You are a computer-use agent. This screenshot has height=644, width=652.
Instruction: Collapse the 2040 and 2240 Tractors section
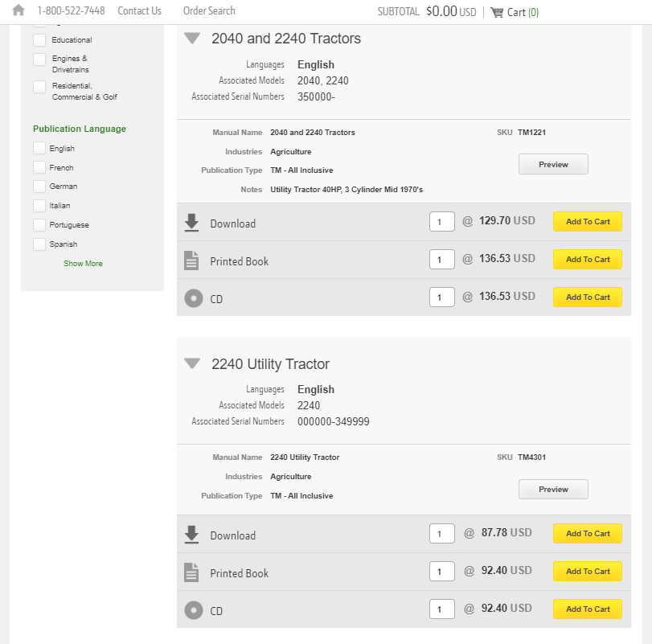point(192,39)
